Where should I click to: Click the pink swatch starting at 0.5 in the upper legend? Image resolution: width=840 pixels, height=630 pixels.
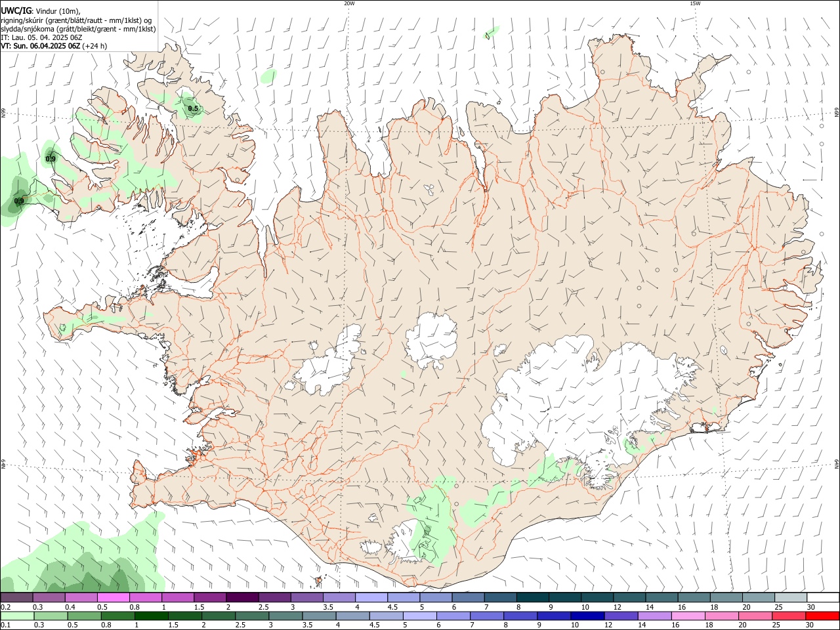[x=113, y=598]
